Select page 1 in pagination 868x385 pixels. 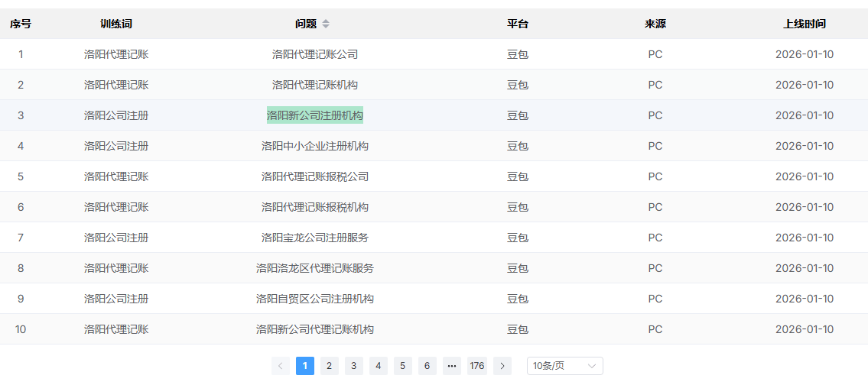coord(305,366)
